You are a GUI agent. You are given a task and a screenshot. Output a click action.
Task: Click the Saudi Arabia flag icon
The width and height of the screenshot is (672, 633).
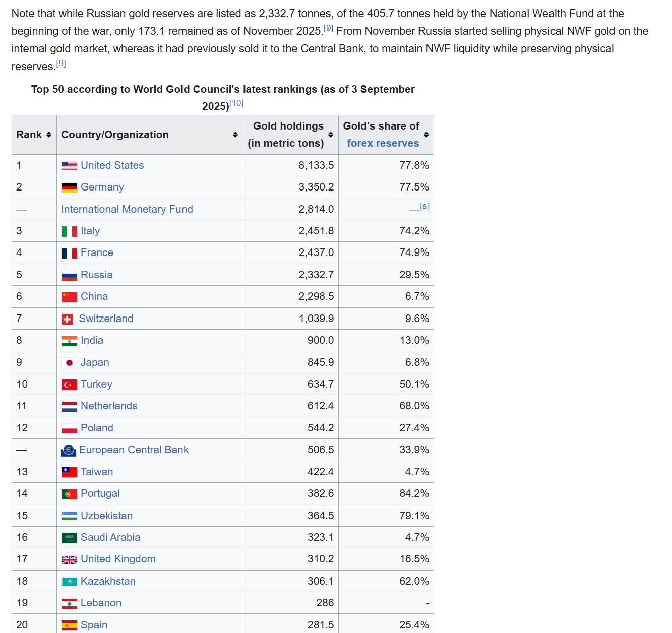69,538
